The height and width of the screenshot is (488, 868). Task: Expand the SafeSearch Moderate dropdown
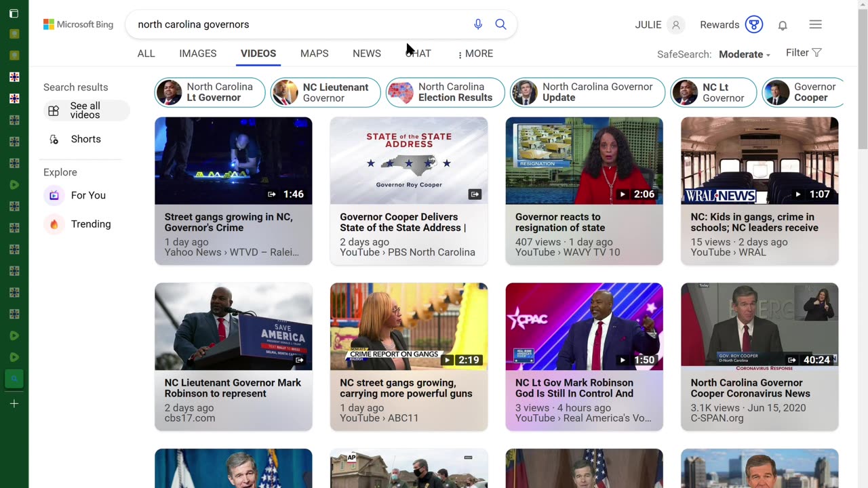coord(745,54)
